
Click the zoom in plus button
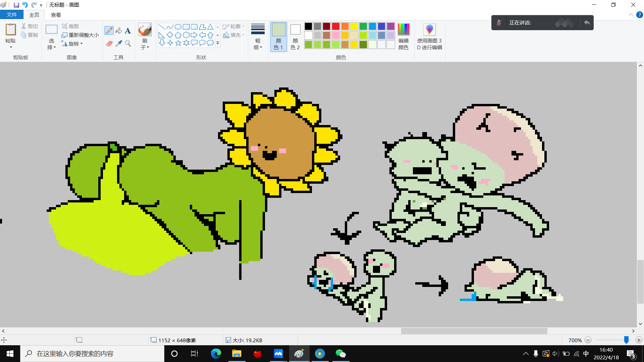(639, 340)
